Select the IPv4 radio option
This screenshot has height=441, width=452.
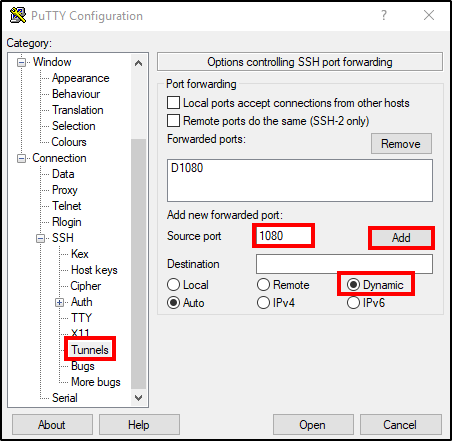pos(263,303)
